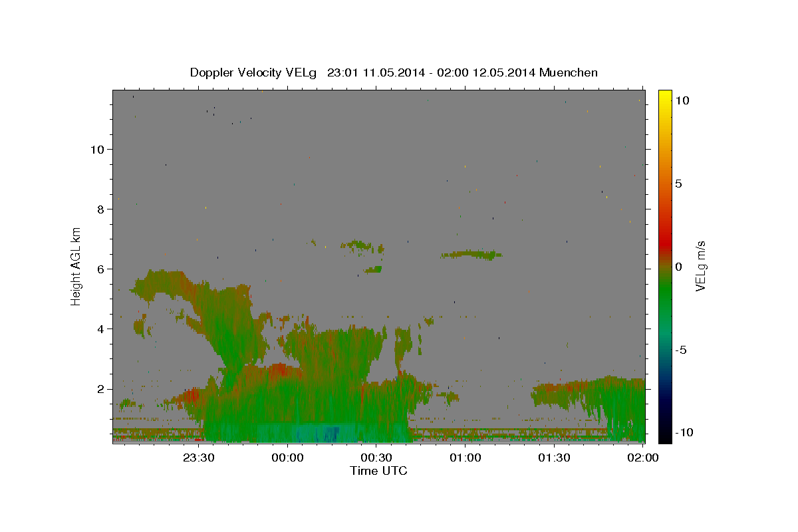This screenshot has width=798, height=532.
Task: Click the colorbar value label 5
Action: 678,184
